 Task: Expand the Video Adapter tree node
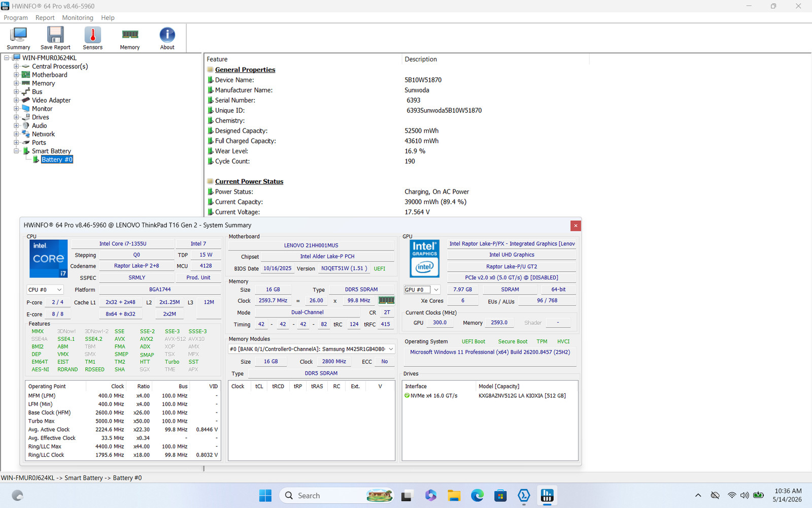(x=16, y=100)
